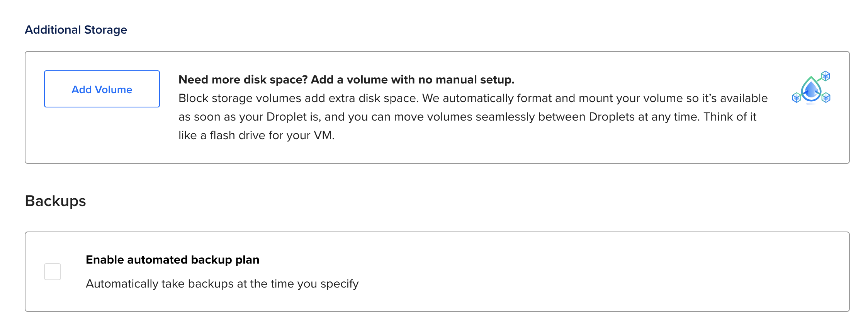Click the Backups section heading
The width and height of the screenshot is (868, 332).
55,201
